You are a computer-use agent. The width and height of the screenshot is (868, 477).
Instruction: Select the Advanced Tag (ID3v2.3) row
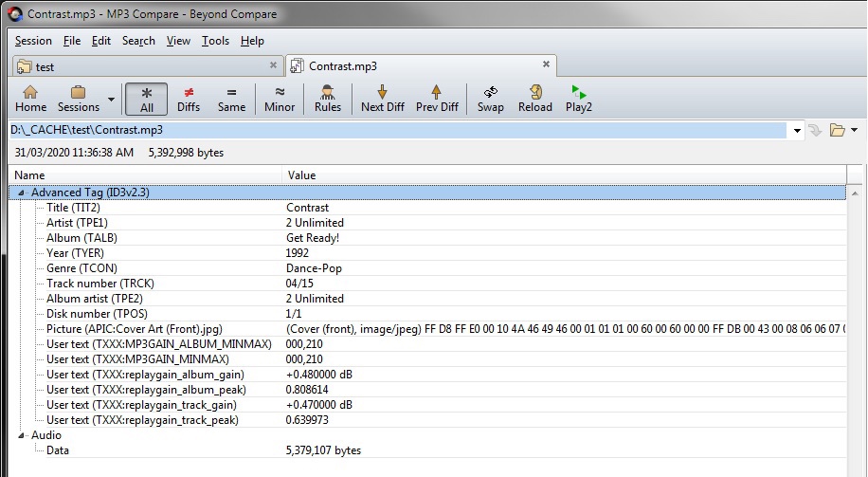pos(427,193)
